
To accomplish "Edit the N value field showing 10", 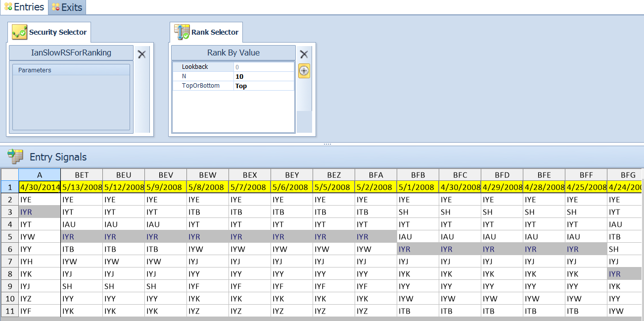I will [x=264, y=76].
